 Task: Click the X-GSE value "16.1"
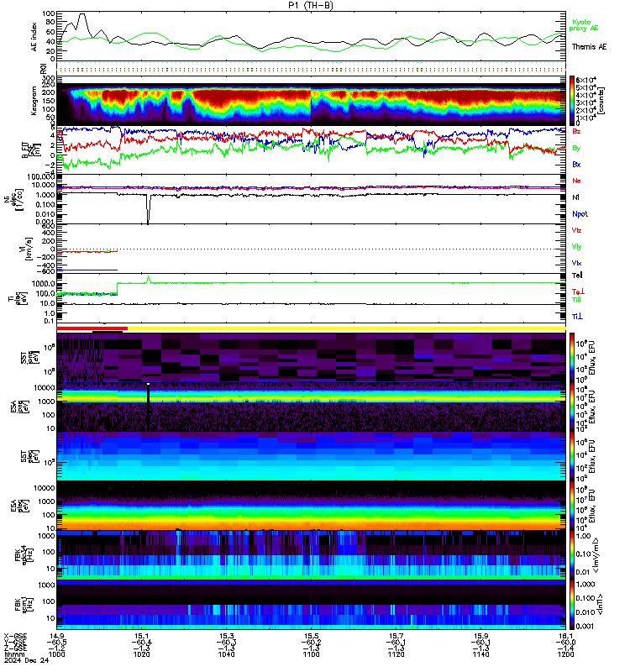coord(565,636)
